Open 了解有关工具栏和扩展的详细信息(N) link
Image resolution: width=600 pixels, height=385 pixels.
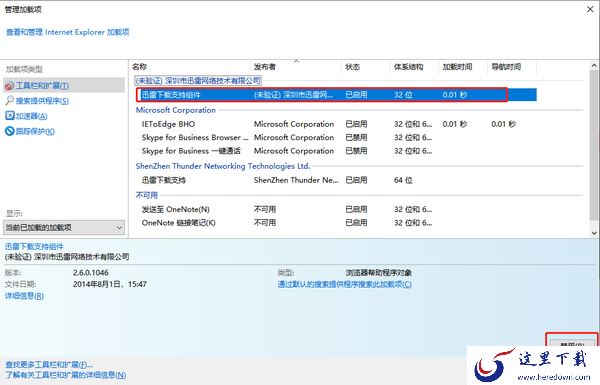click(x=65, y=375)
